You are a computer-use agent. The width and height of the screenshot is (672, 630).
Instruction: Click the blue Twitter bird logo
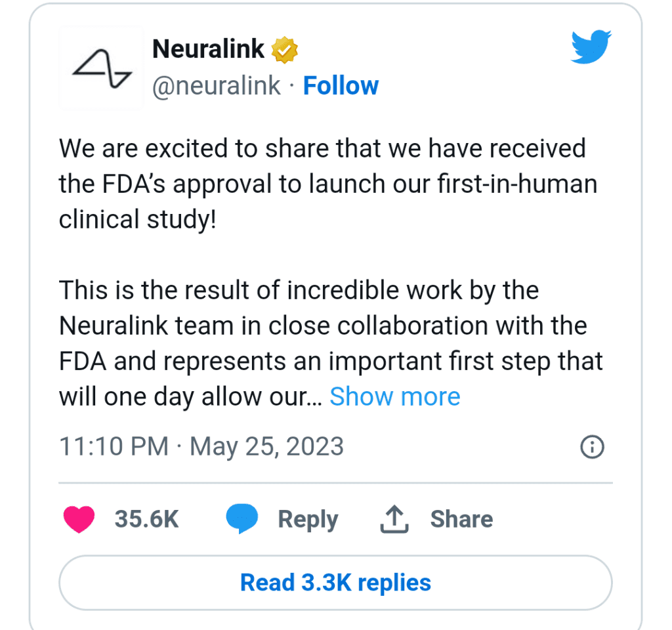(x=591, y=47)
